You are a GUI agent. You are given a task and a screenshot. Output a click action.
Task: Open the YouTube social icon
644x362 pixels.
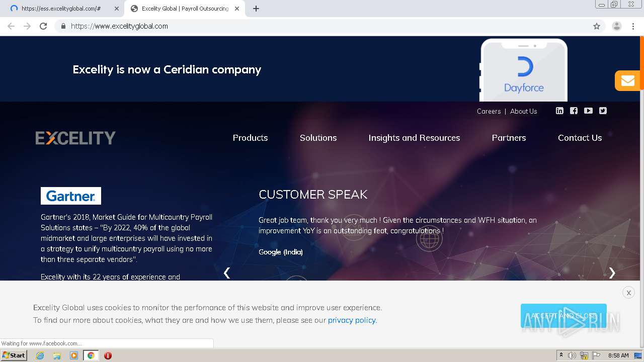(x=588, y=111)
